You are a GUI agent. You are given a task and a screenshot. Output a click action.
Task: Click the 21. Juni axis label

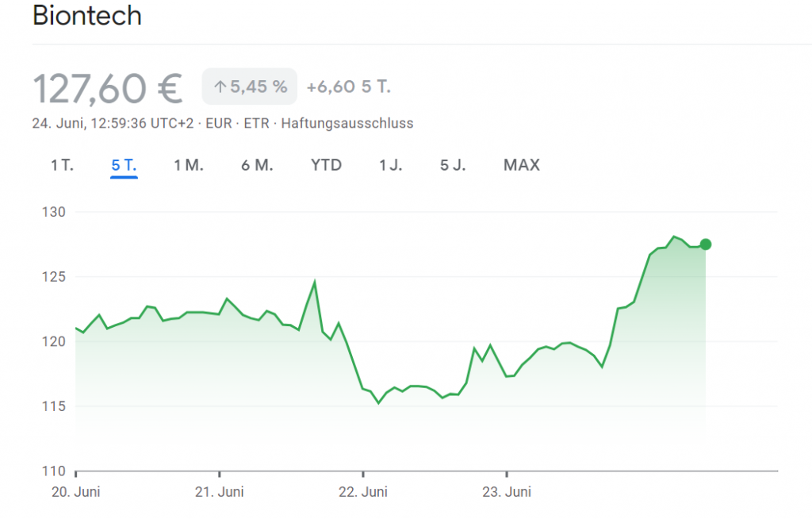coord(219,492)
